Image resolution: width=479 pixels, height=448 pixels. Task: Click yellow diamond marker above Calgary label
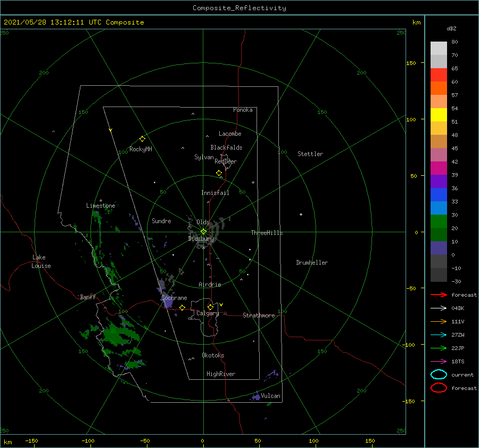click(210, 307)
